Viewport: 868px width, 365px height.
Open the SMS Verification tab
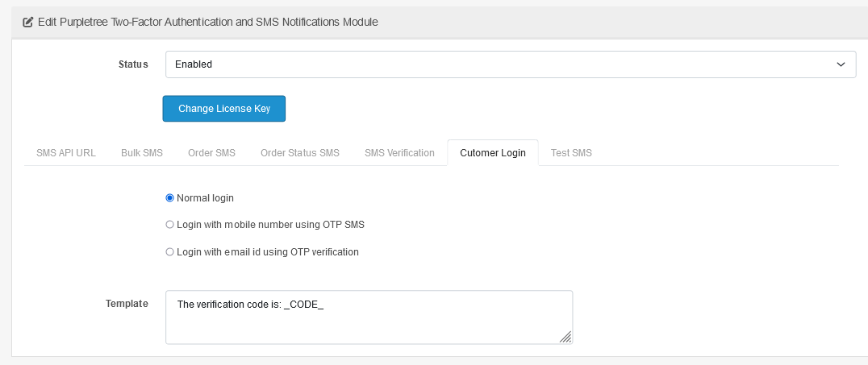[x=399, y=153]
